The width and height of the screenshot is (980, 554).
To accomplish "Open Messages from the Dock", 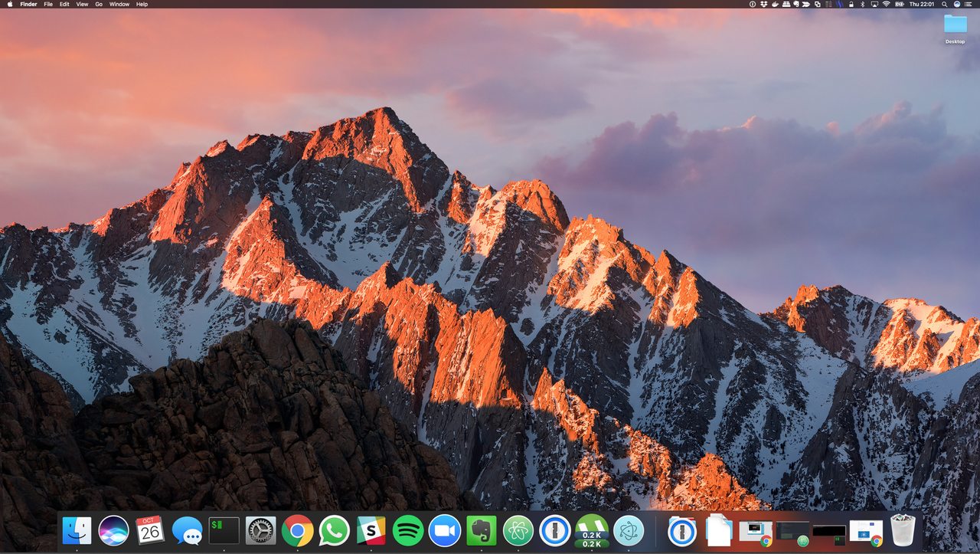I will click(x=187, y=530).
